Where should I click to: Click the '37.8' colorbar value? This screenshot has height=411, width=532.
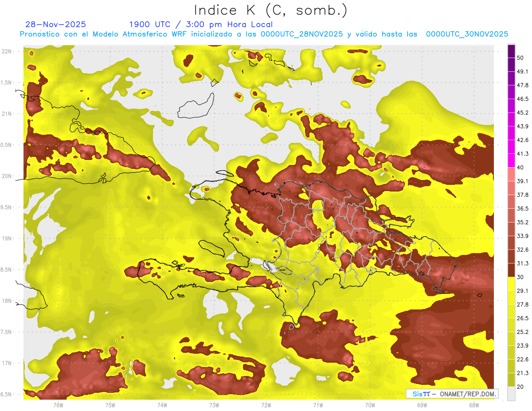click(x=523, y=195)
